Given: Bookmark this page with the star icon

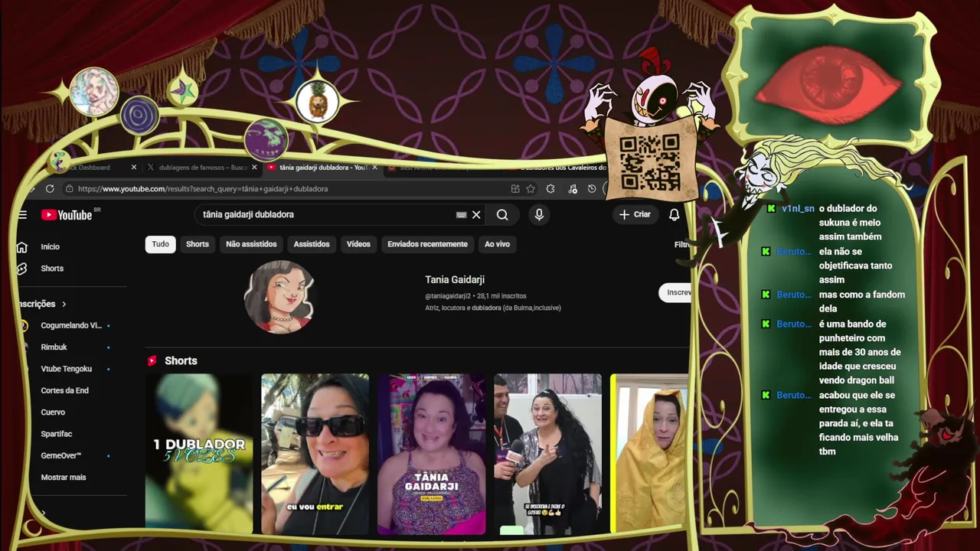Looking at the screenshot, I should 531,189.
